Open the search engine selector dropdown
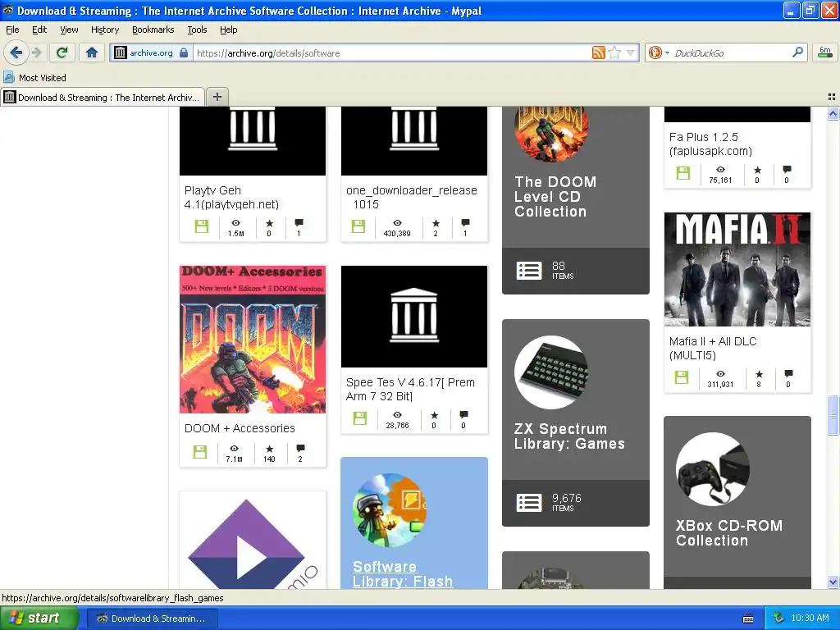Image resolution: width=840 pixels, height=630 pixels. (659, 52)
